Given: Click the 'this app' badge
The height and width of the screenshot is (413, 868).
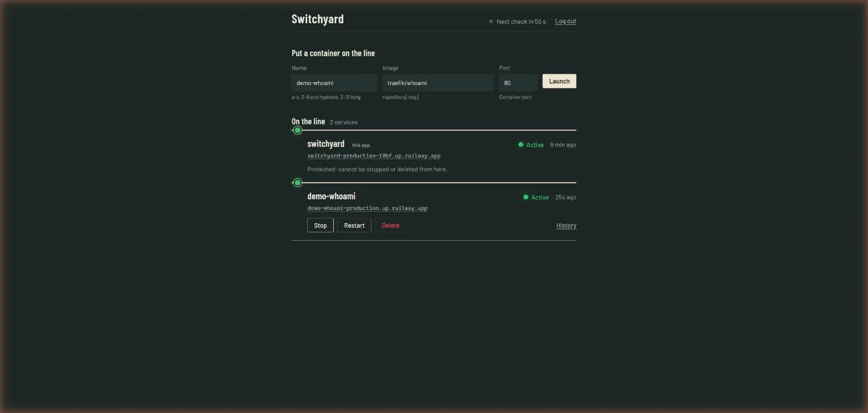Looking at the screenshot, I should (361, 145).
